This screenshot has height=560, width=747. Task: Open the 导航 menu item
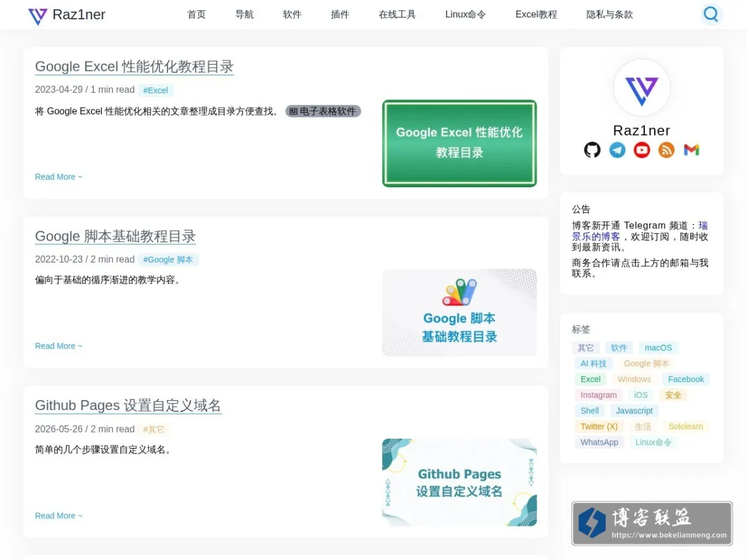[245, 14]
